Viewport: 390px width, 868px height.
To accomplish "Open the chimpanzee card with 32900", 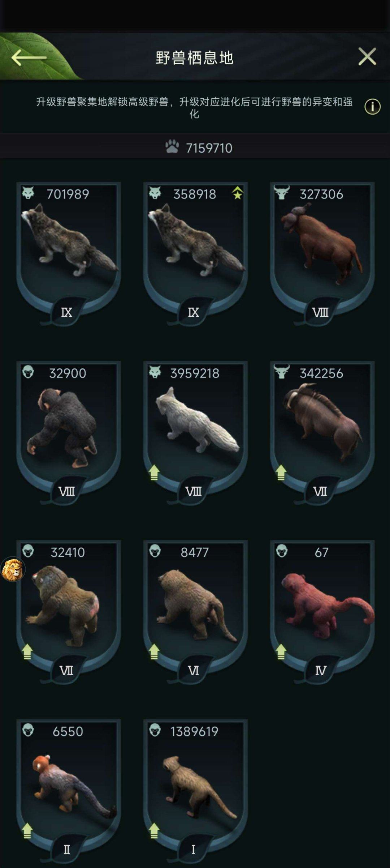I will pyautogui.click(x=69, y=432).
